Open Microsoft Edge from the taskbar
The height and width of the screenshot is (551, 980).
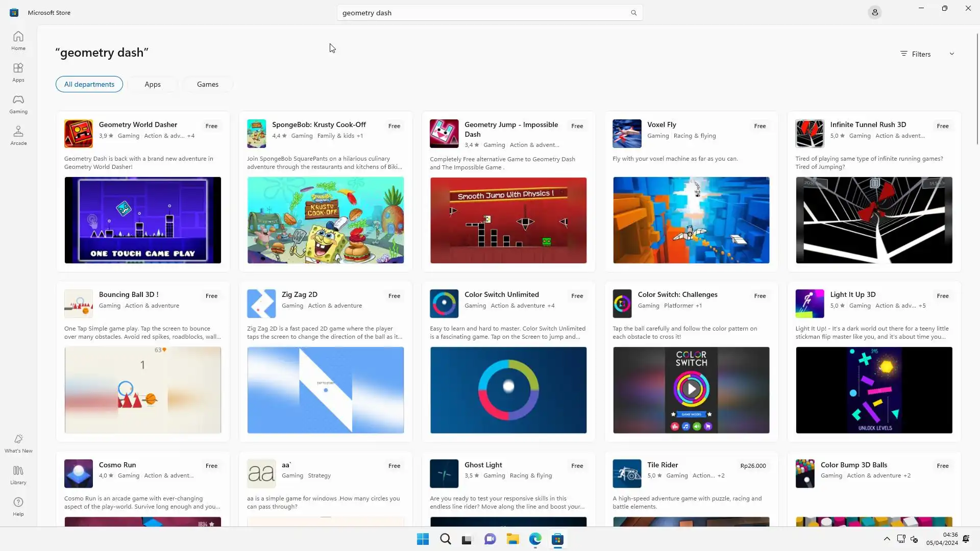coord(535,539)
